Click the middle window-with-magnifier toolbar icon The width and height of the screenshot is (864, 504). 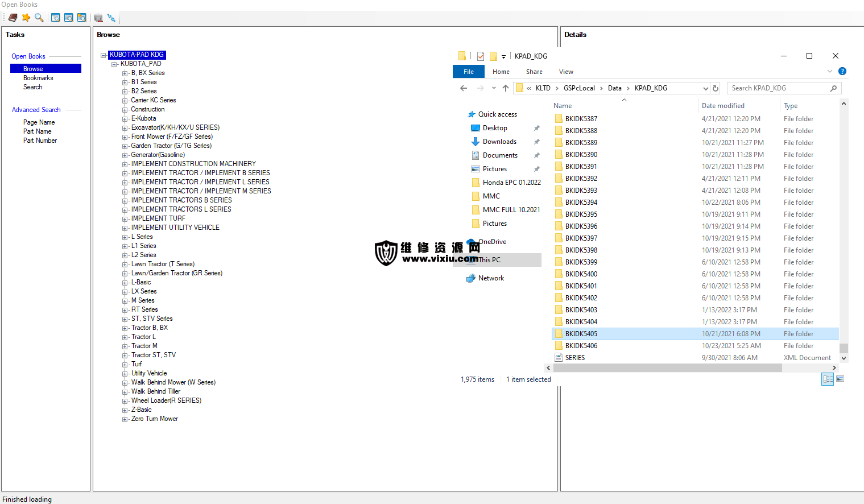69,18
